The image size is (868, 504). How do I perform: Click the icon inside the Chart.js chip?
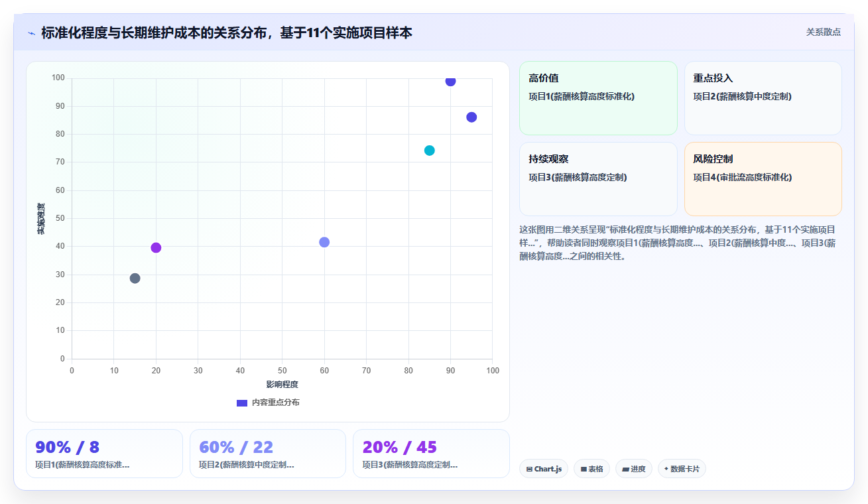[x=529, y=470]
